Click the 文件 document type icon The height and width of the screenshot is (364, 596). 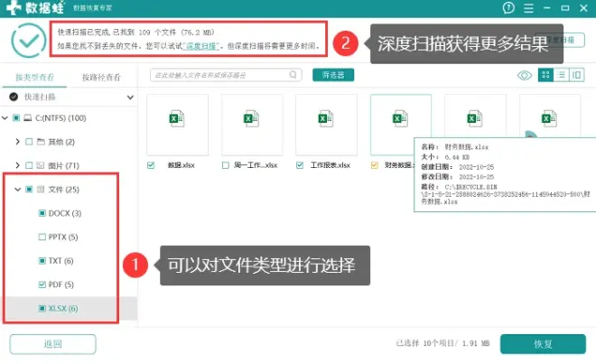click(x=41, y=189)
